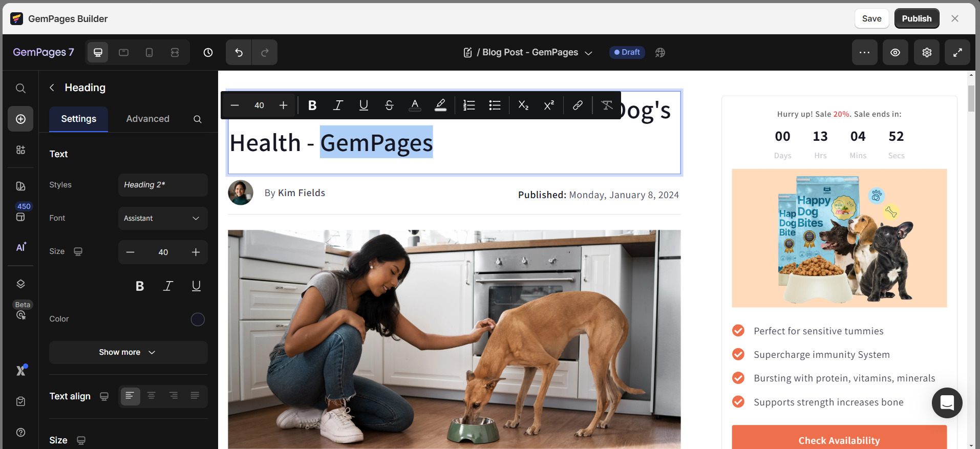Undo the last change
The image size is (980, 449).
pyautogui.click(x=239, y=52)
